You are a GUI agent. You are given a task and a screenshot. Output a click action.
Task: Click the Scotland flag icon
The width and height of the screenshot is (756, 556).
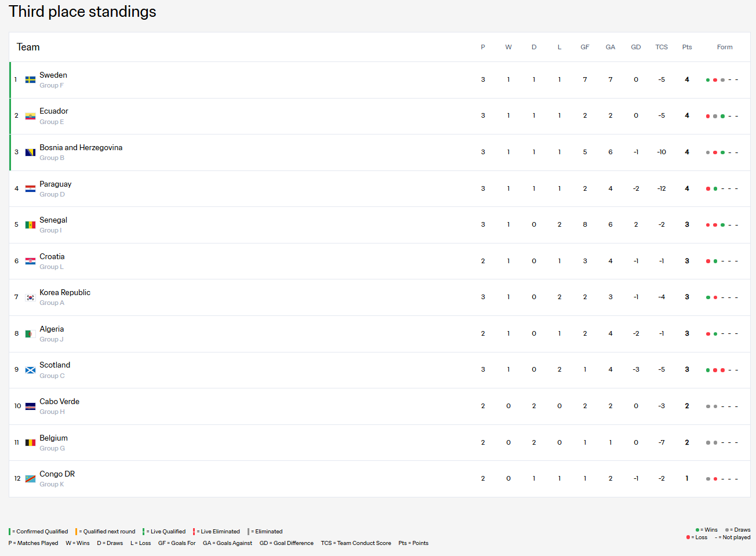30,370
